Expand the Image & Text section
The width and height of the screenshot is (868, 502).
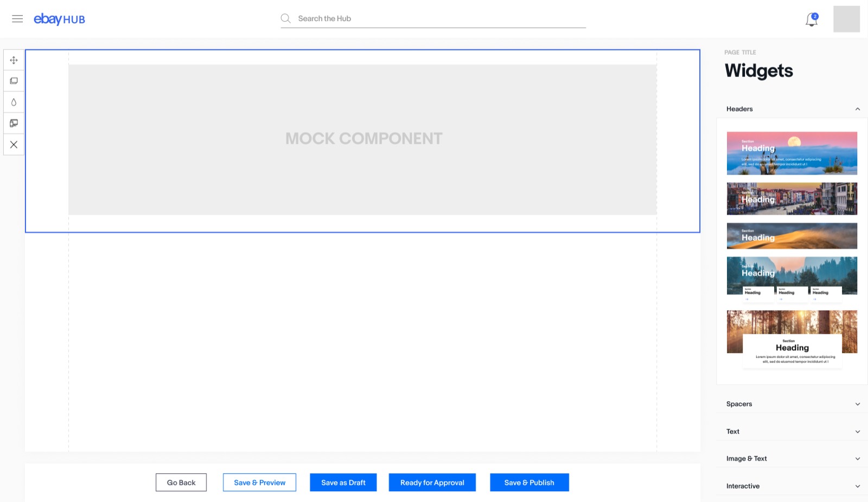tap(792, 459)
